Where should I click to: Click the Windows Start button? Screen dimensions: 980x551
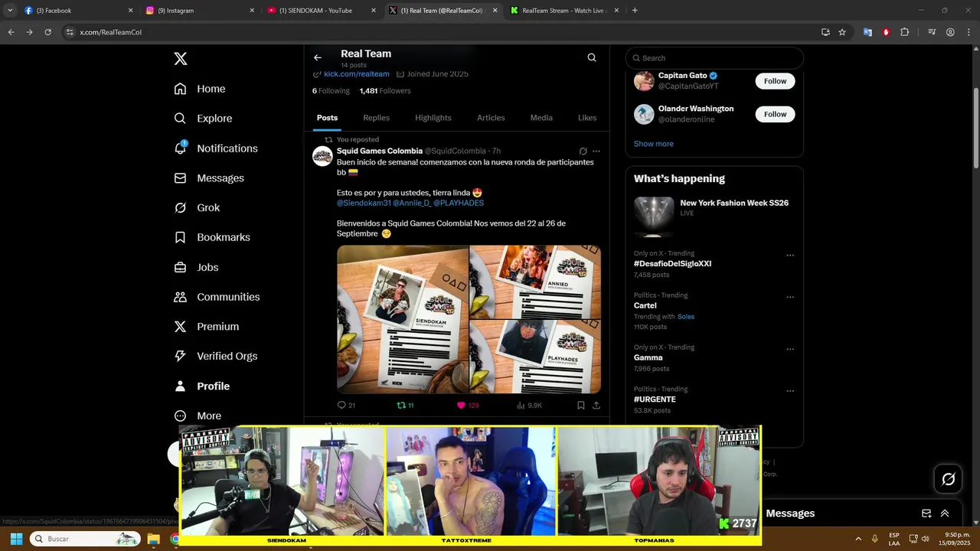(x=16, y=539)
